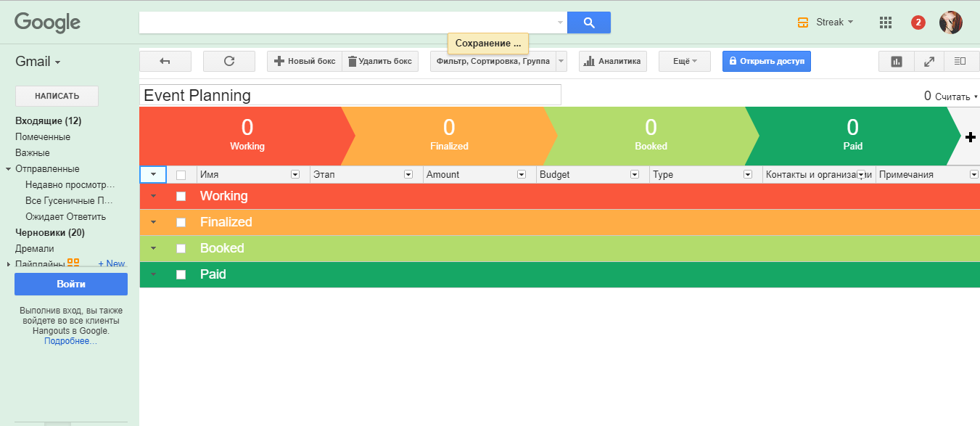Edit the Event Planning pipeline name

350,95
